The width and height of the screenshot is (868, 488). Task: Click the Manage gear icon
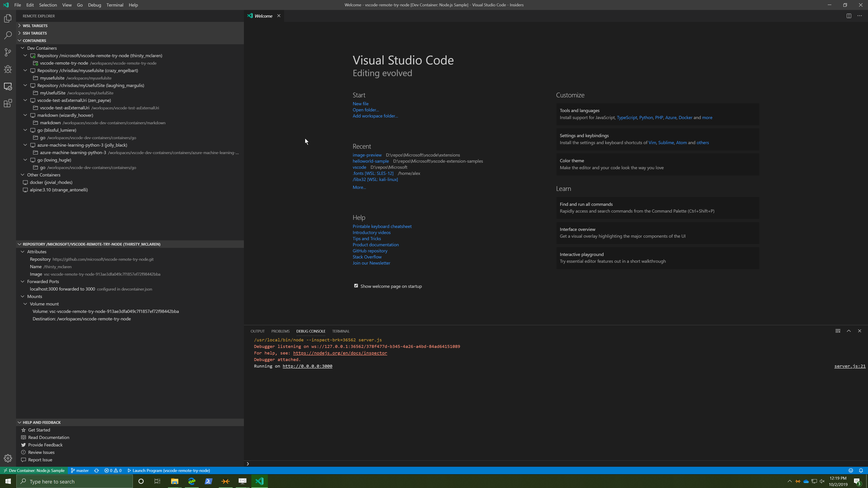[8, 458]
